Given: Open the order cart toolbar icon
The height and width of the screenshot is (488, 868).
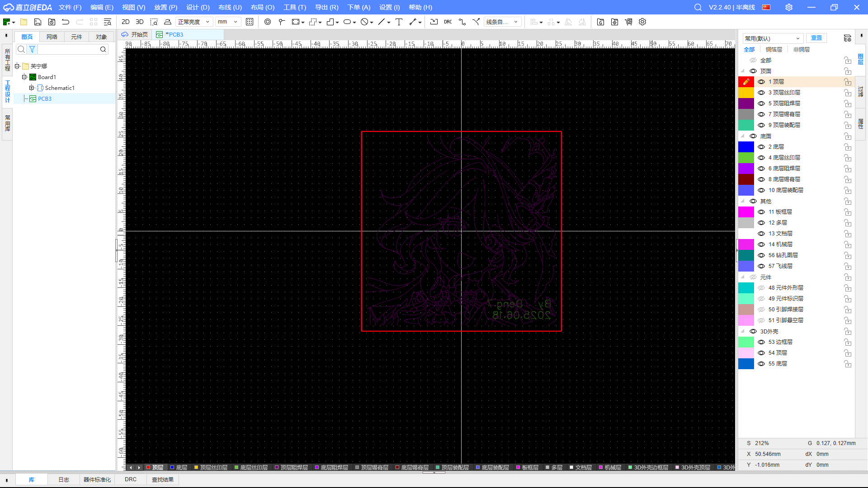Looking at the screenshot, I should click(x=628, y=22).
